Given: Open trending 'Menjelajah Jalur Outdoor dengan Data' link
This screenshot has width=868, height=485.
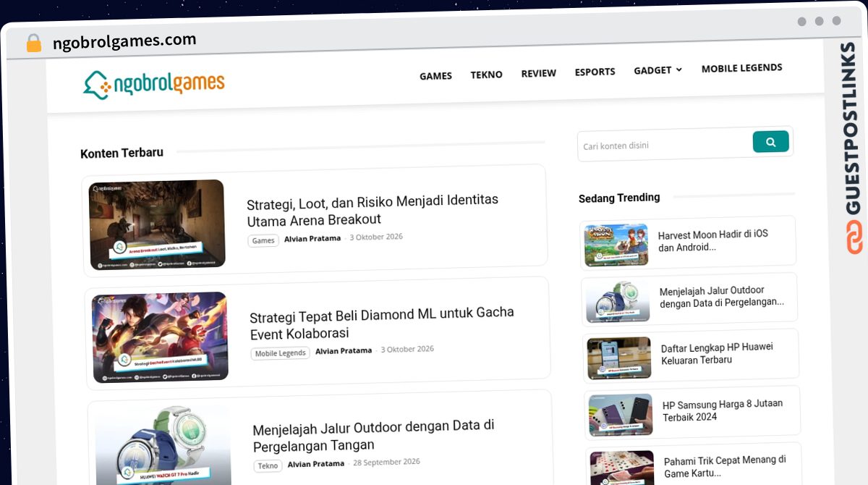Looking at the screenshot, I should (722, 297).
